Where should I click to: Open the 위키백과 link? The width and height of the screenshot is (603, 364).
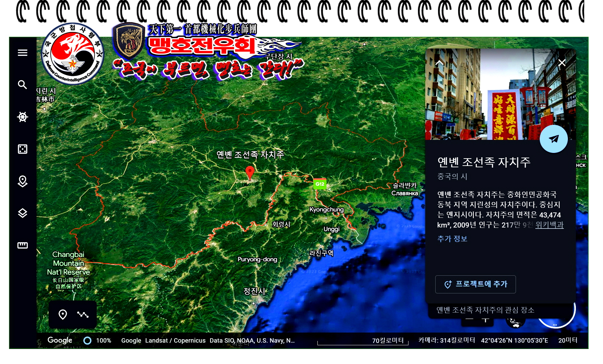[549, 225]
